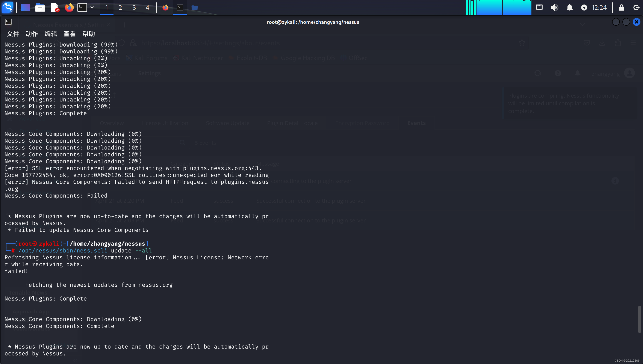Open the 查看 menu
643x364 pixels.
coord(70,34)
